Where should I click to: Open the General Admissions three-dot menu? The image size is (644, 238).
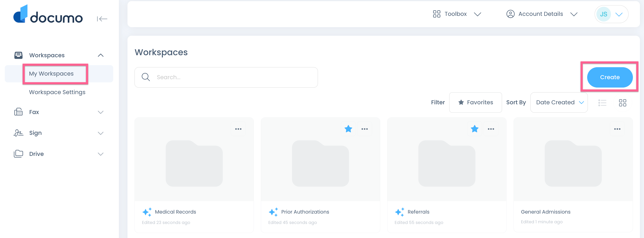[x=617, y=129]
